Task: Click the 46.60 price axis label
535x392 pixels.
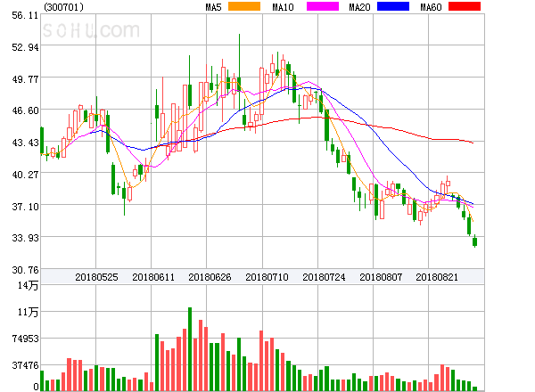Action: tap(25, 110)
